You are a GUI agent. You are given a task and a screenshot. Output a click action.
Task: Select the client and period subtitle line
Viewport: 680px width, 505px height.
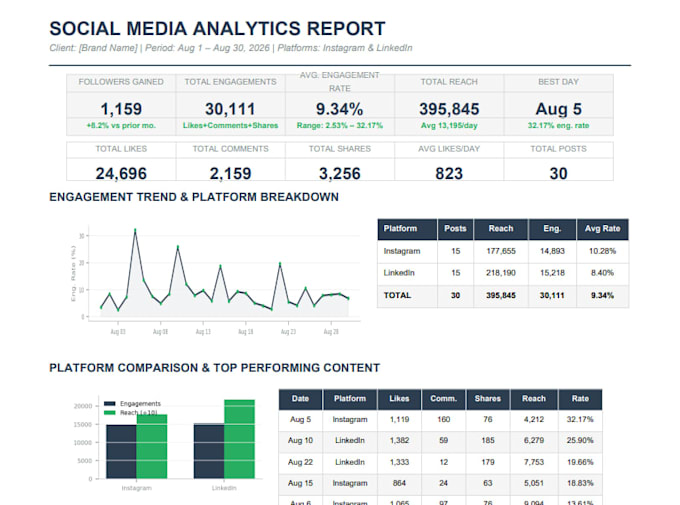click(x=231, y=48)
